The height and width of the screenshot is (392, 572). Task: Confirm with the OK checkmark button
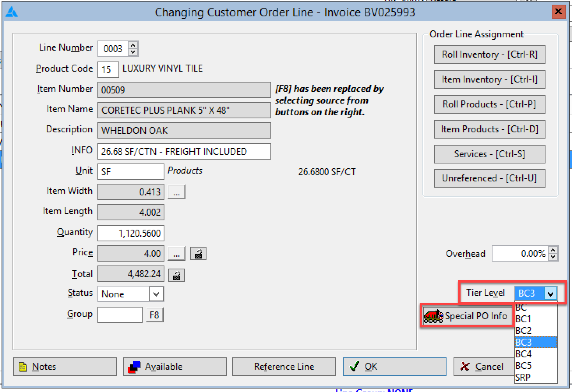[394, 367]
